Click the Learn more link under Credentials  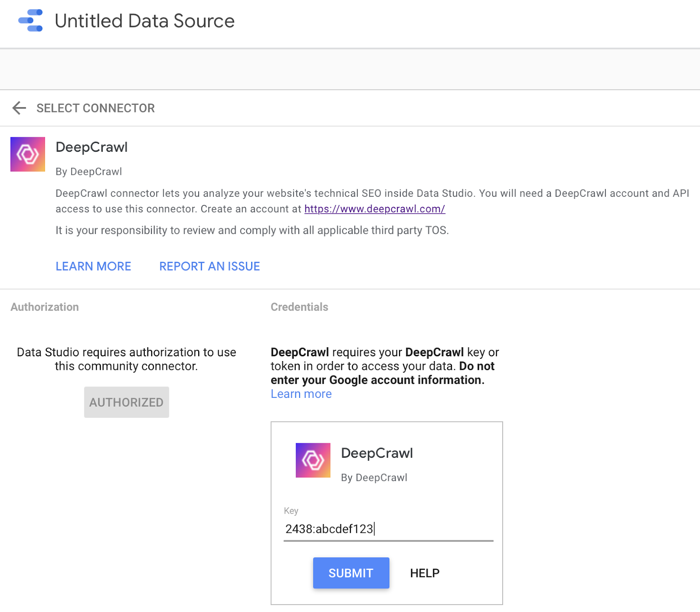pyautogui.click(x=301, y=394)
